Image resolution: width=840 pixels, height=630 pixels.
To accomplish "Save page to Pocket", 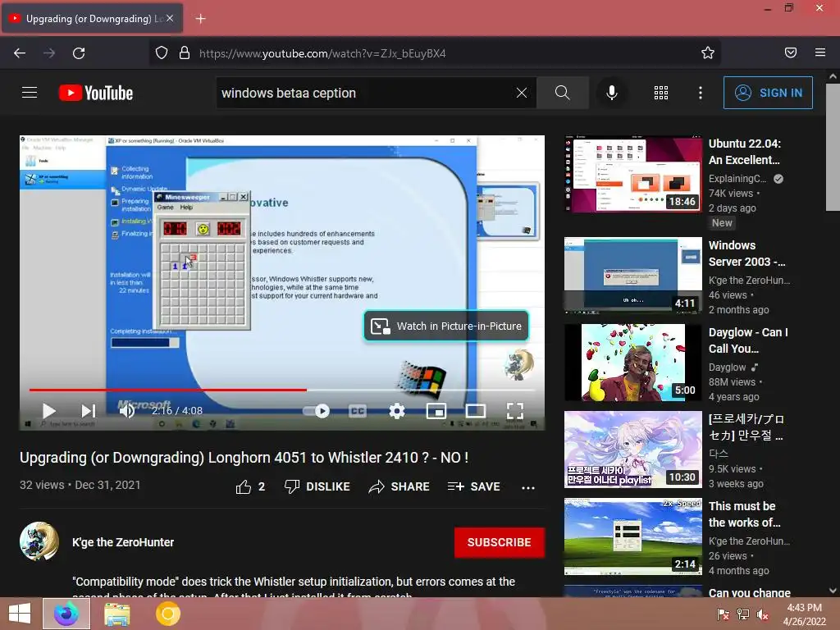I will click(791, 53).
